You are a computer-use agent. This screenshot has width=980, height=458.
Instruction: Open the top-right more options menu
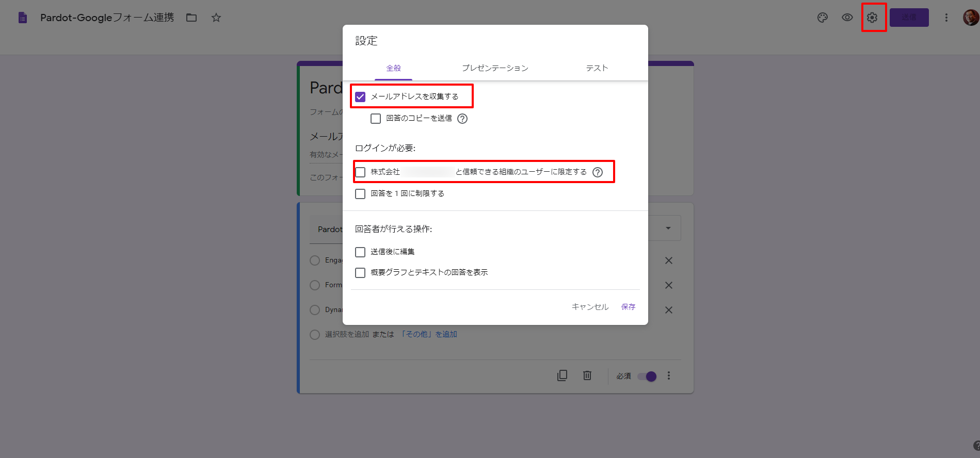(946, 18)
